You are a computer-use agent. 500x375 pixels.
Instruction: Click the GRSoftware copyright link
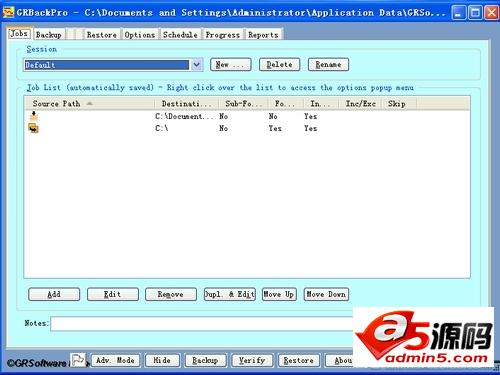coord(36,363)
